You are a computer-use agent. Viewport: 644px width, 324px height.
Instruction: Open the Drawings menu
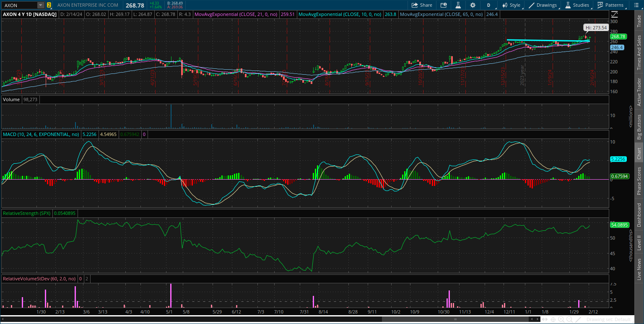click(x=543, y=5)
